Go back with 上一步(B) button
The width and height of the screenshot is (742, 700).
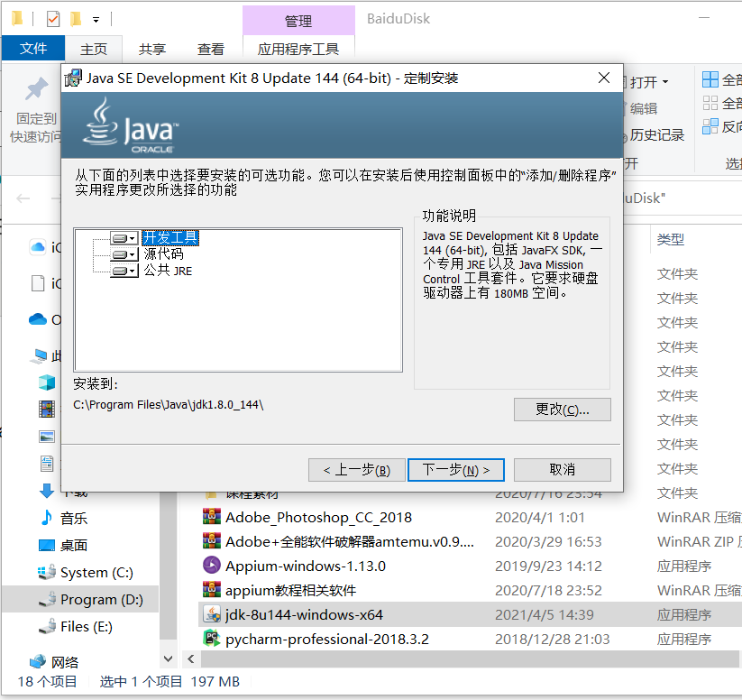point(357,470)
